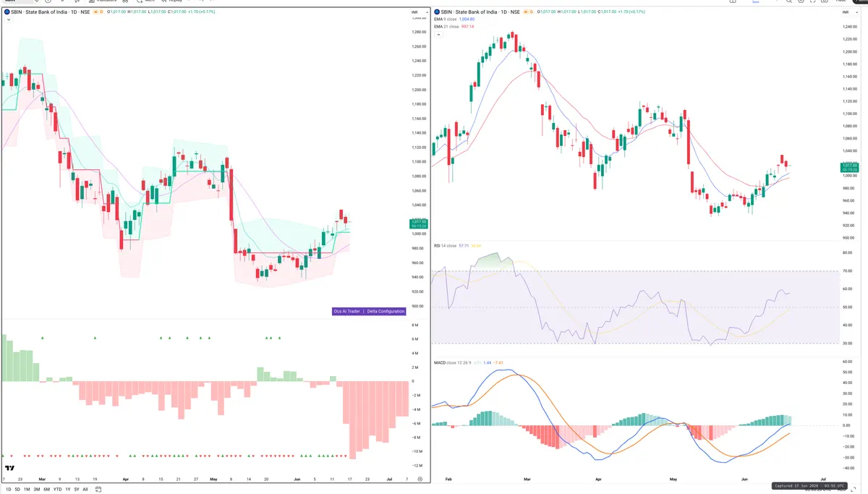Click the SBIN logo in left chart title
This screenshot has height=494, width=868.
(x=7, y=12)
